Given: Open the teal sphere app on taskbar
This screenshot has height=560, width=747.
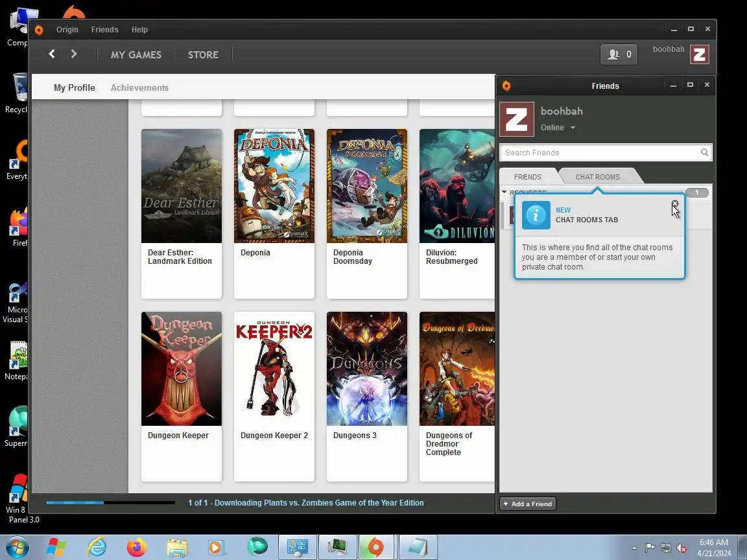Looking at the screenshot, I should tap(257, 547).
